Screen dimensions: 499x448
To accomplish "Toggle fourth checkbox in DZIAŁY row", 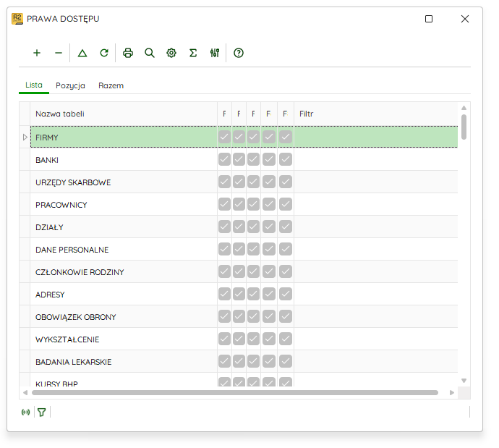I will 269,227.
